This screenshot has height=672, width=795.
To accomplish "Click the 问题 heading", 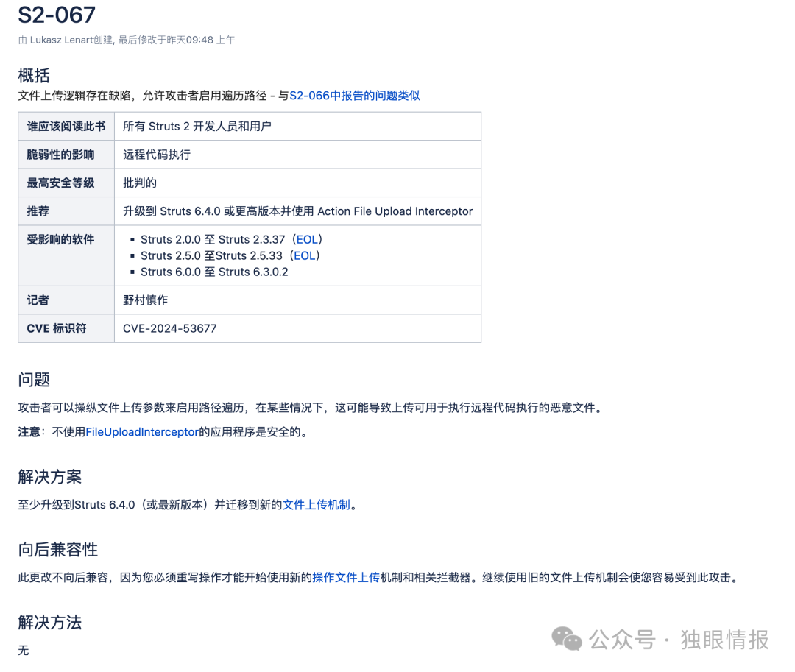I will (34, 380).
